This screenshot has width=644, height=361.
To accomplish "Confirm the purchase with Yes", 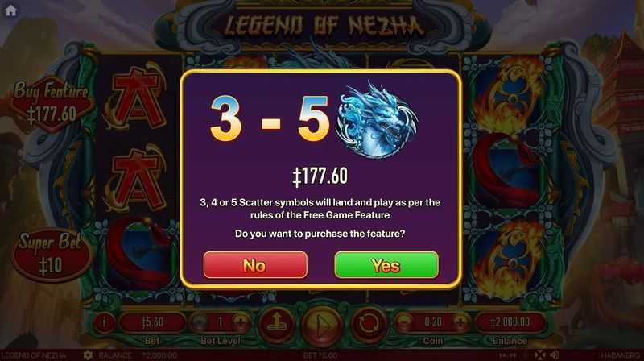I will 386,265.
